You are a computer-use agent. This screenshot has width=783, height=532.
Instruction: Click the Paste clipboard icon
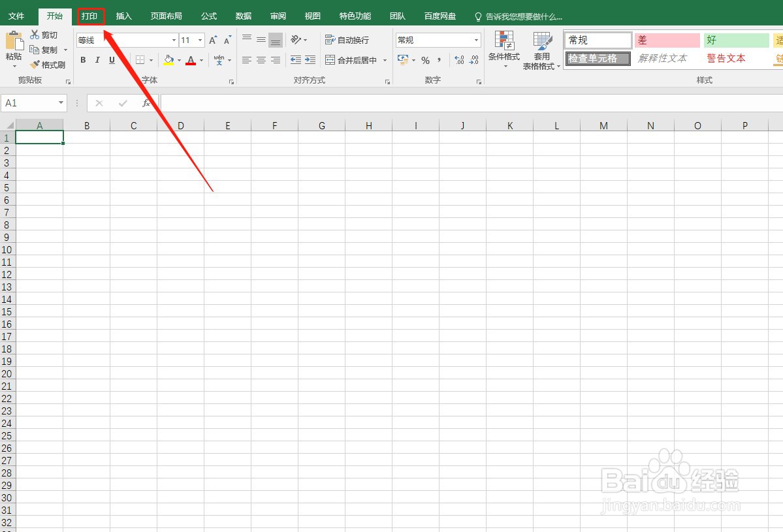click(14, 40)
